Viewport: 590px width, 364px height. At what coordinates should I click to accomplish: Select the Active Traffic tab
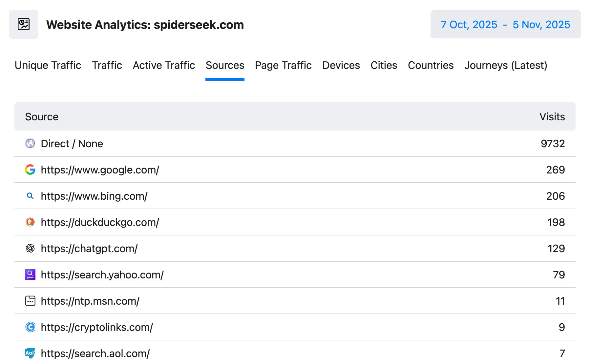click(x=163, y=65)
